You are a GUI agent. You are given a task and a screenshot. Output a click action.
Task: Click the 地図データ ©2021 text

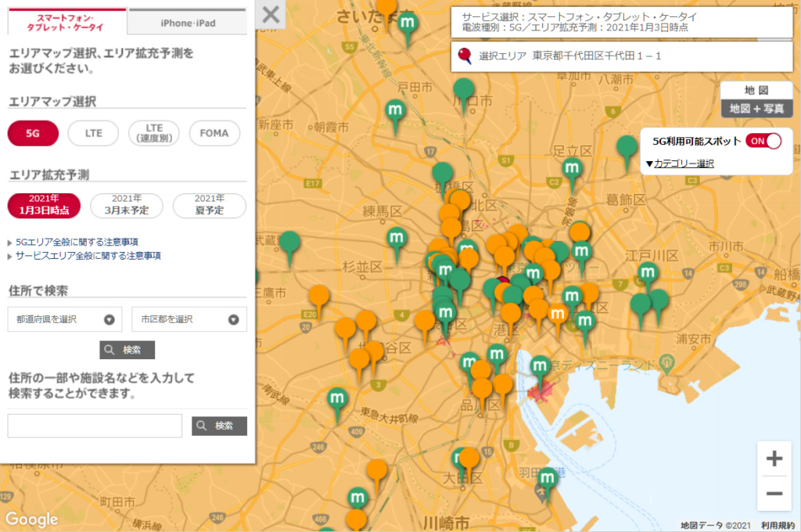[715, 526]
